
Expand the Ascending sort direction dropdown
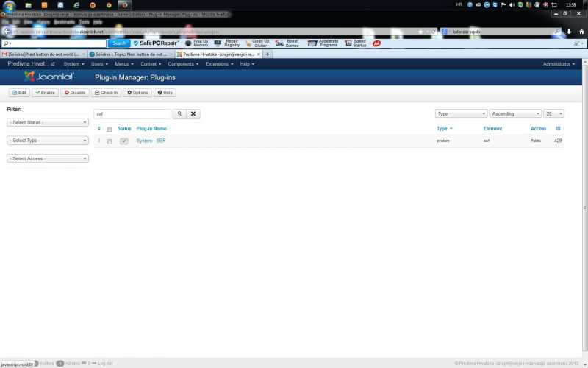click(515, 114)
